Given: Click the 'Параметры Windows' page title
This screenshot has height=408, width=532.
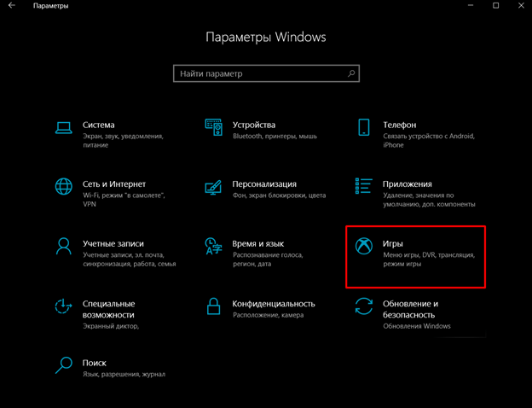Looking at the screenshot, I should 266,37.
